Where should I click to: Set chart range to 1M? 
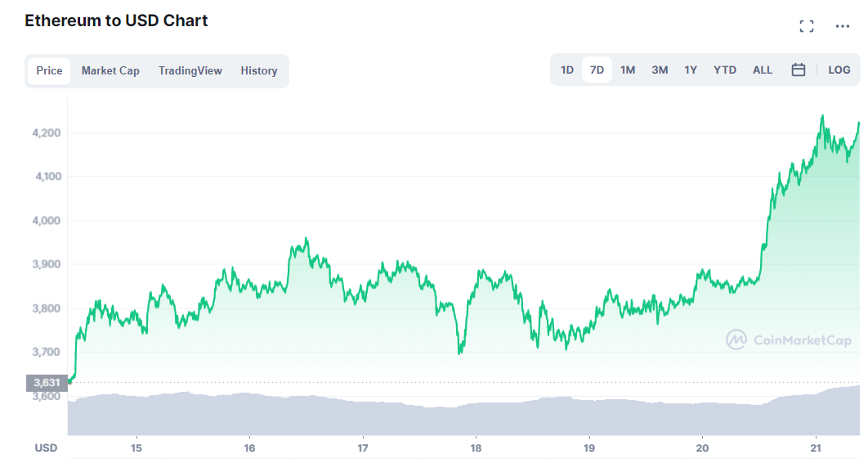pos(628,70)
